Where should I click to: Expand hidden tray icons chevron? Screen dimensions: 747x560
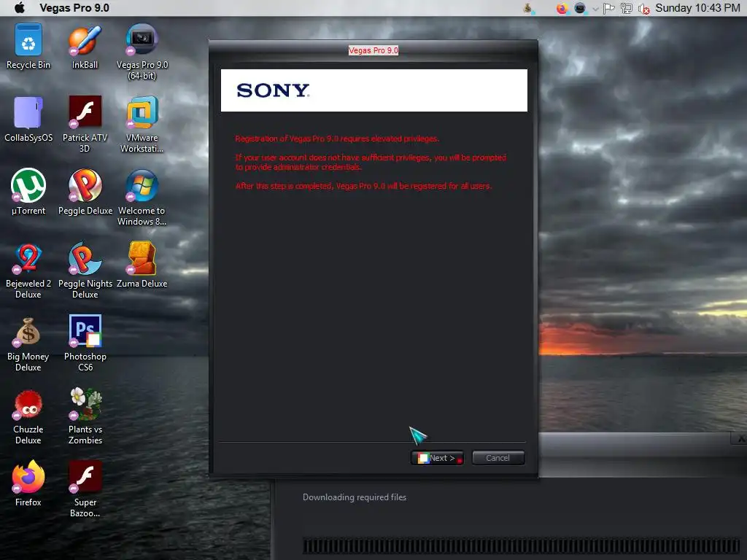(595, 9)
